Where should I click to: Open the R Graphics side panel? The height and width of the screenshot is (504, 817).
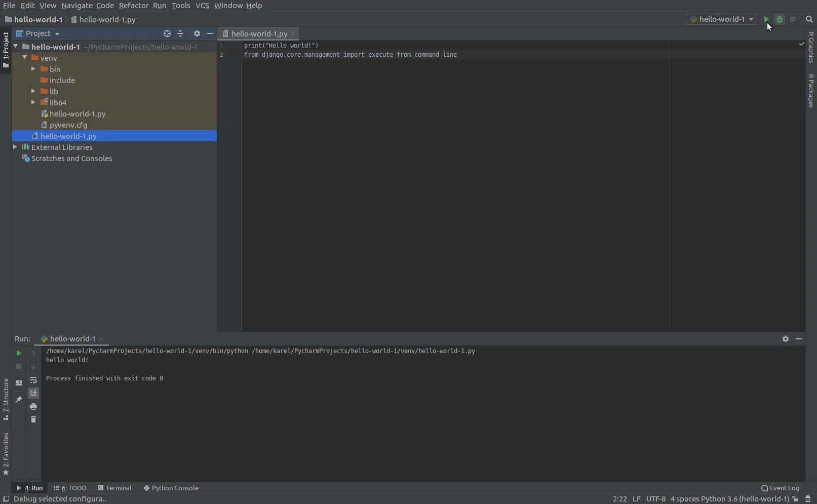tap(811, 47)
